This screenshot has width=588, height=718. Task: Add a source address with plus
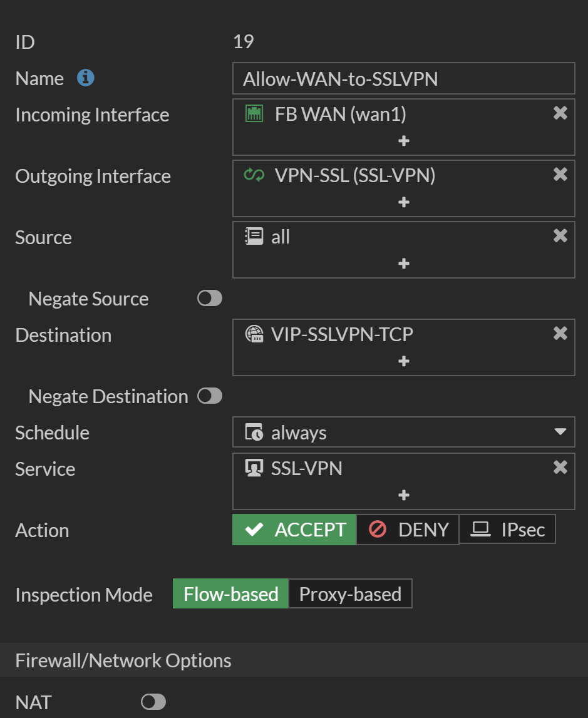coord(404,264)
